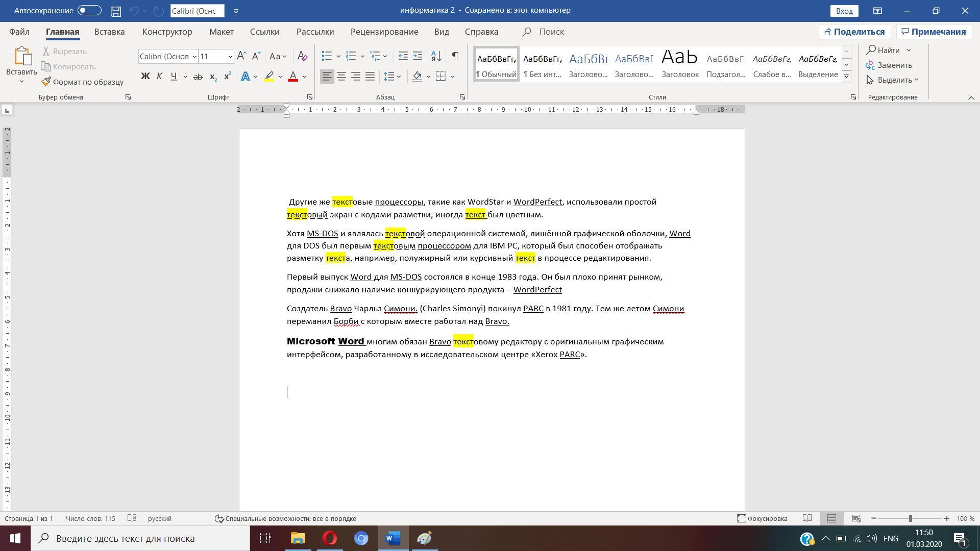Open the font size dropdown

tap(230, 57)
